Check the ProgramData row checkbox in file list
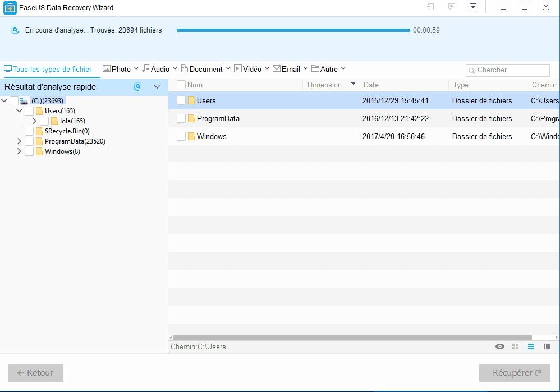This screenshot has width=560, height=392. [x=181, y=118]
